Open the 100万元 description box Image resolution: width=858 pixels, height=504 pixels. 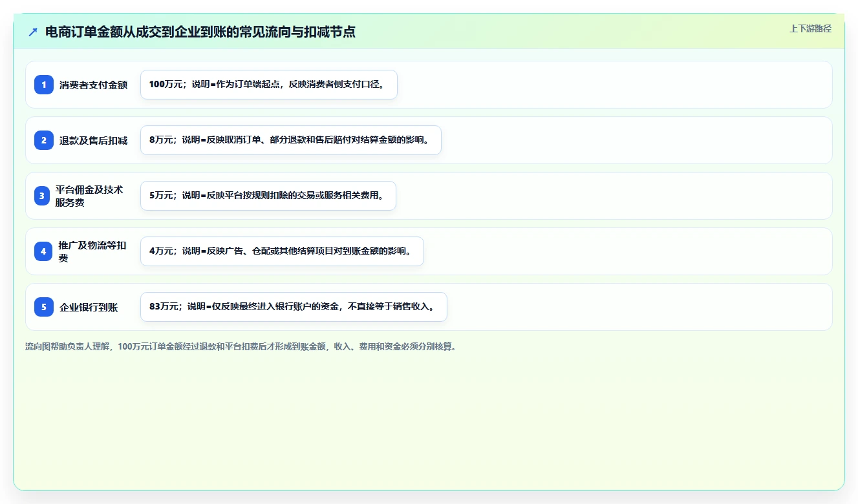(x=268, y=85)
